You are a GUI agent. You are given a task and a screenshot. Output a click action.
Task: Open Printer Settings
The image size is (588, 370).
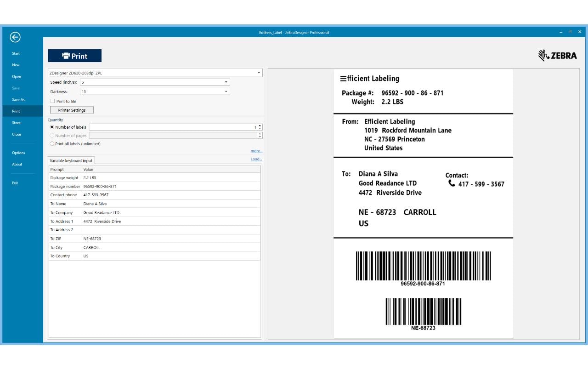(72, 110)
